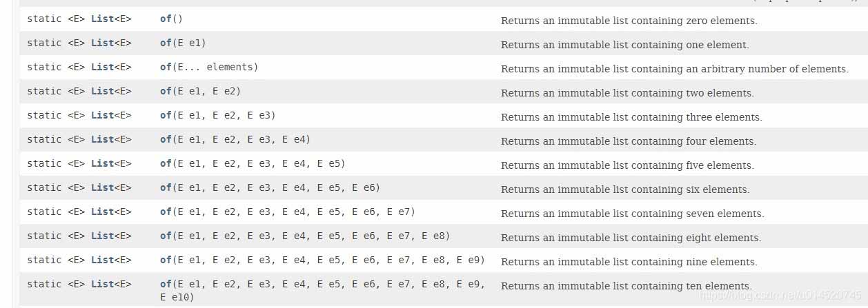Click the of method ending with E e4

point(166,140)
